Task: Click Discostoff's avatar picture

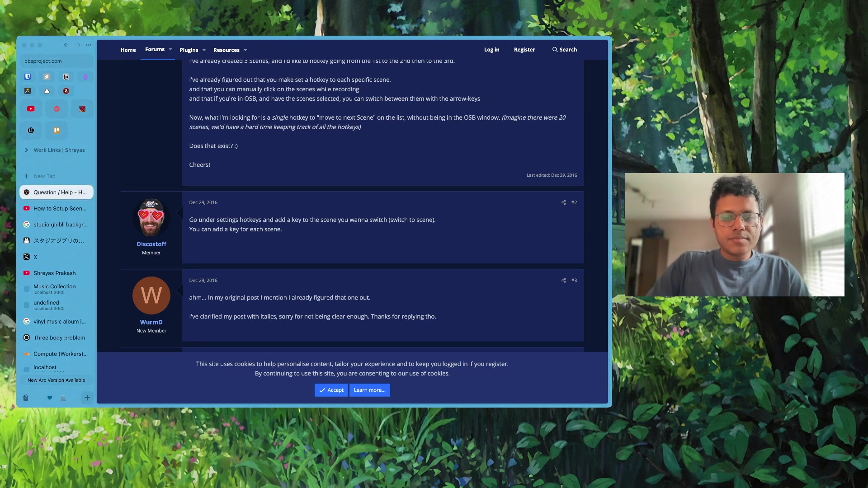Action: point(151,217)
